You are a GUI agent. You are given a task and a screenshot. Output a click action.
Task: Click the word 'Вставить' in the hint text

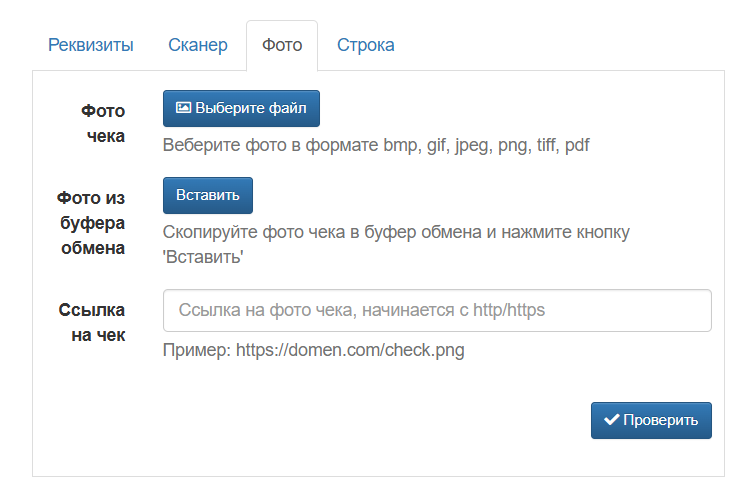pyautogui.click(x=203, y=257)
